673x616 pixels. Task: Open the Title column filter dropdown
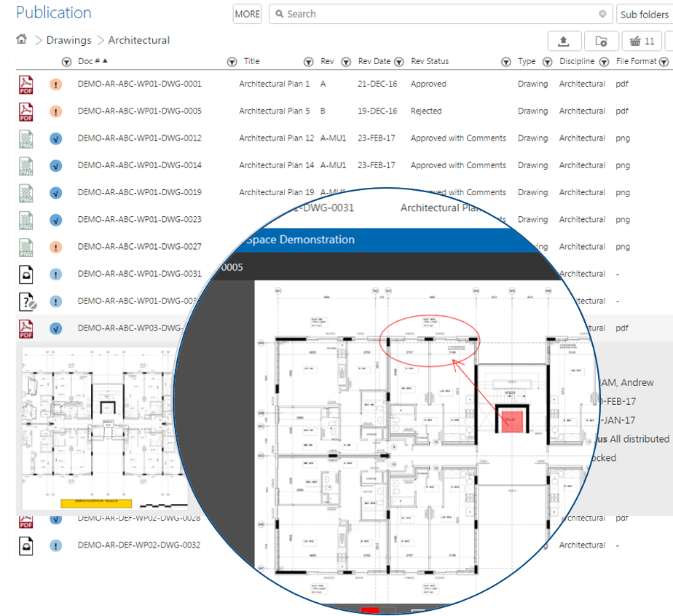232,62
